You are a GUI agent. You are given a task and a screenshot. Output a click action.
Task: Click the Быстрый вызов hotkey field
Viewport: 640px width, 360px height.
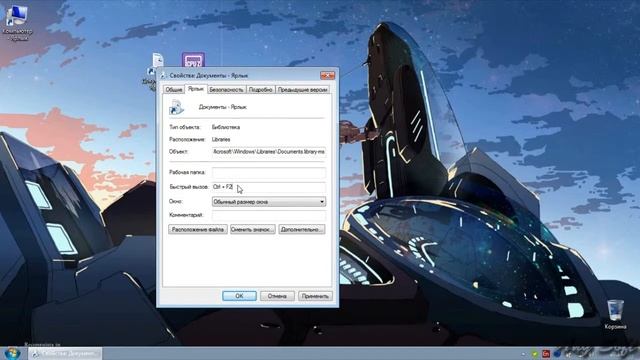[x=269, y=187]
